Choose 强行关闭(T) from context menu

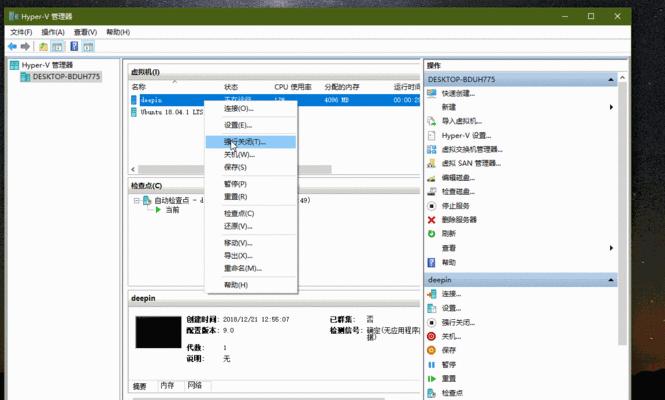pyautogui.click(x=251, y=142)
